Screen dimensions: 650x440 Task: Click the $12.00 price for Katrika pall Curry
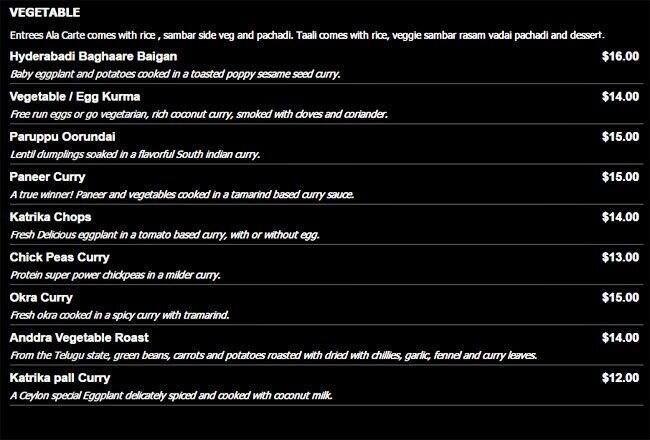tap(620, 377)
